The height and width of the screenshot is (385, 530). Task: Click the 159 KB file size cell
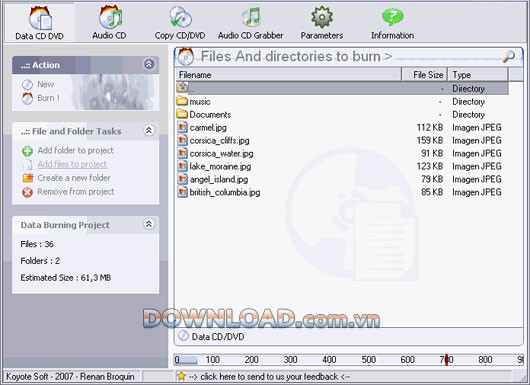pos(430,140)
